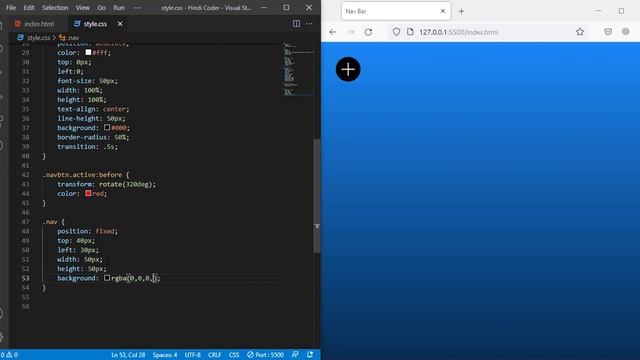Click the notifications bell icon

310,355
